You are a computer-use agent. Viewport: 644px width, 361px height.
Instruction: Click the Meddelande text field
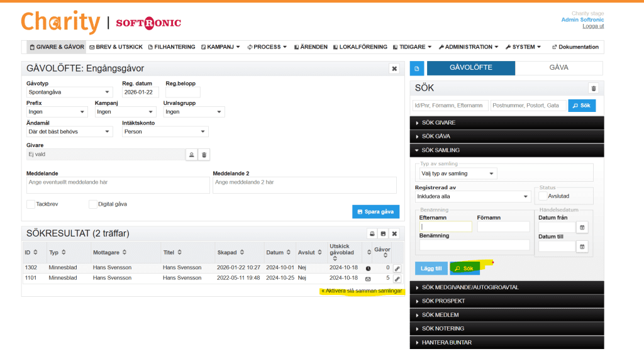pyautogui.click(x=118, y=185)
